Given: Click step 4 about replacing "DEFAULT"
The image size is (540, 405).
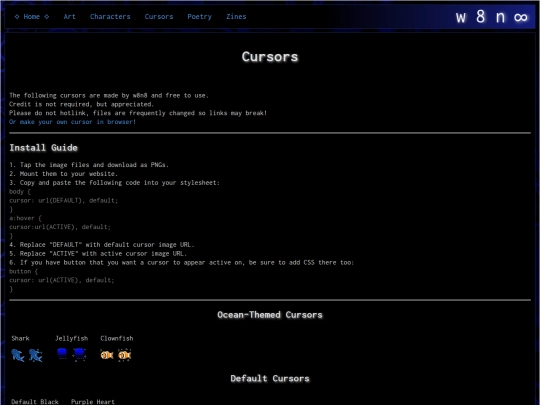Looking at the screenshot, I should click(x=102, y=245).
